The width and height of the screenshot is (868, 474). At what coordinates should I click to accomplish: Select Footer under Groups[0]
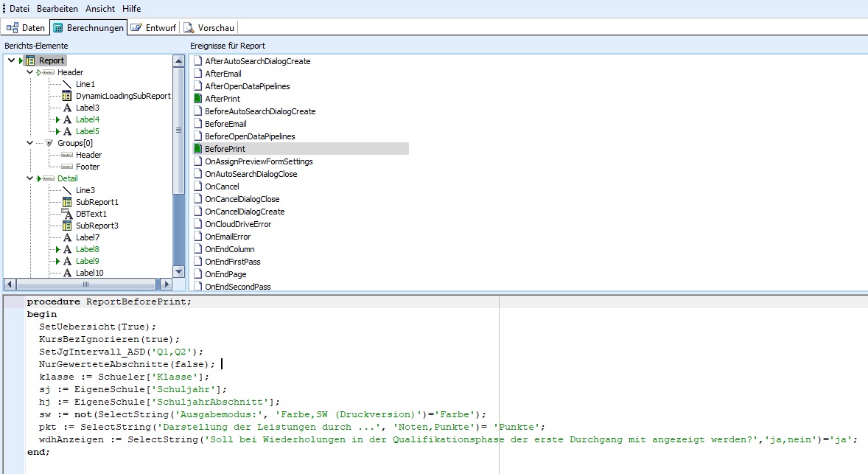pos(88,167)
